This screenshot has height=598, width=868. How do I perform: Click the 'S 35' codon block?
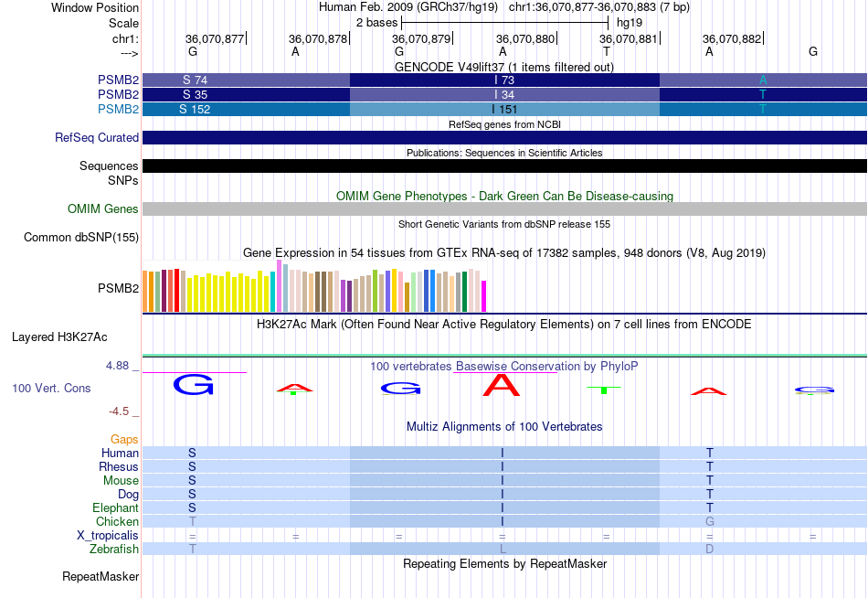pyautogui.click(x=195, y=94)
